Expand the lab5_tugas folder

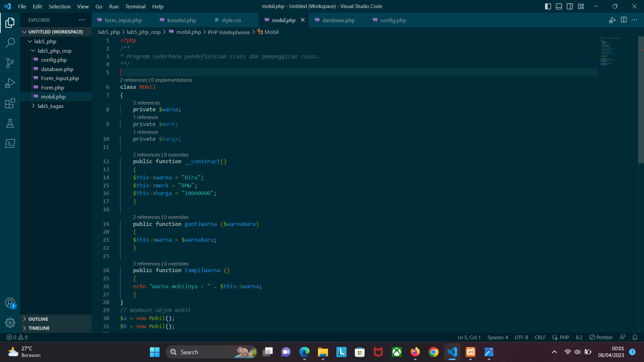pos(34,106)
